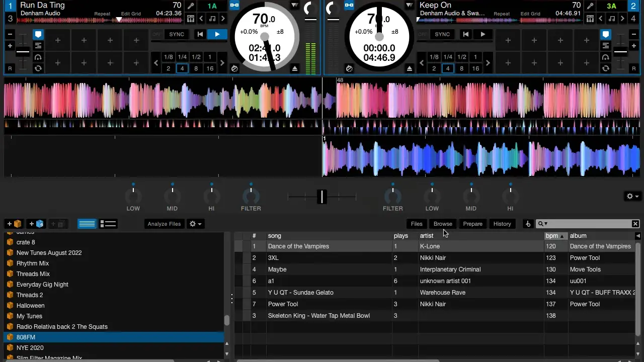The image size is (644, 362).
Task: Toggle sync OFF button on left deck
Action: (x=157, y=34)
